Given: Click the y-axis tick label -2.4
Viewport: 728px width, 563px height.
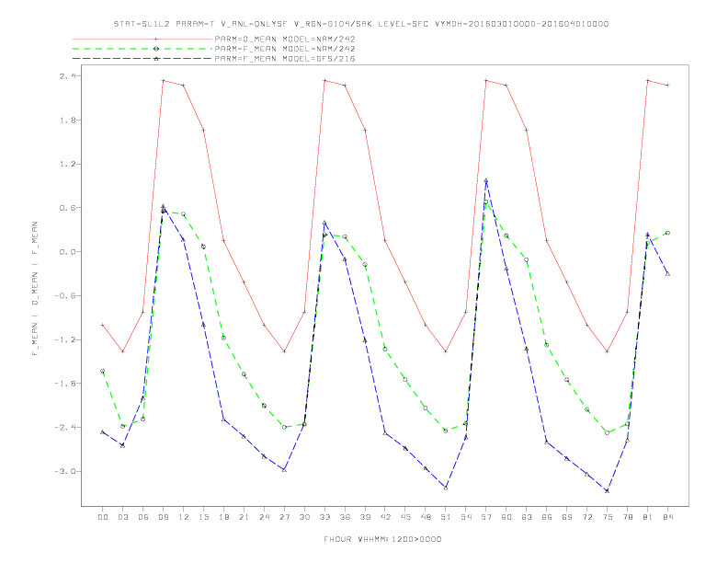Looking at the screenshot, I should [64, 428].
